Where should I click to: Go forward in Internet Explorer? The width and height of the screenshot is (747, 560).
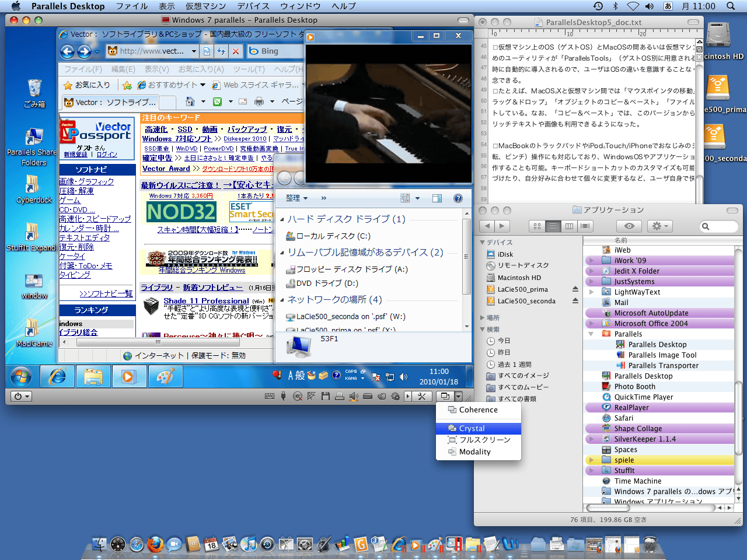click(x=84, y=51)
